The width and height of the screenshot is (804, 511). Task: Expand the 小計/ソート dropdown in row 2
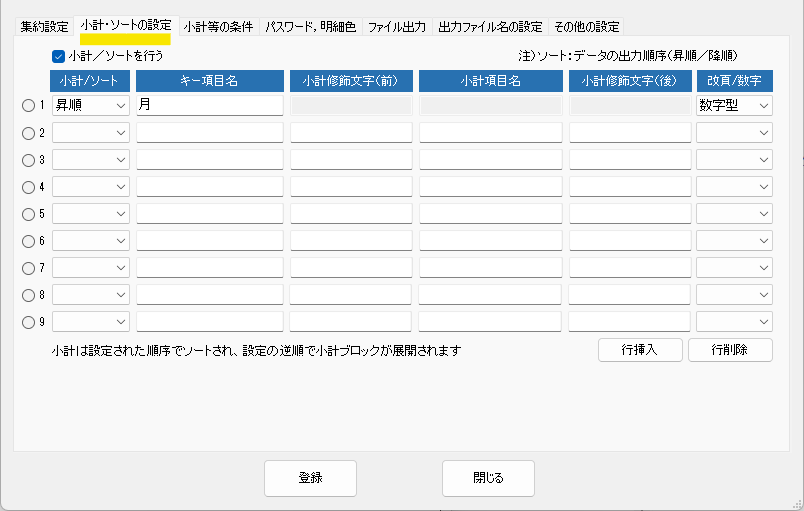point(90,132)
